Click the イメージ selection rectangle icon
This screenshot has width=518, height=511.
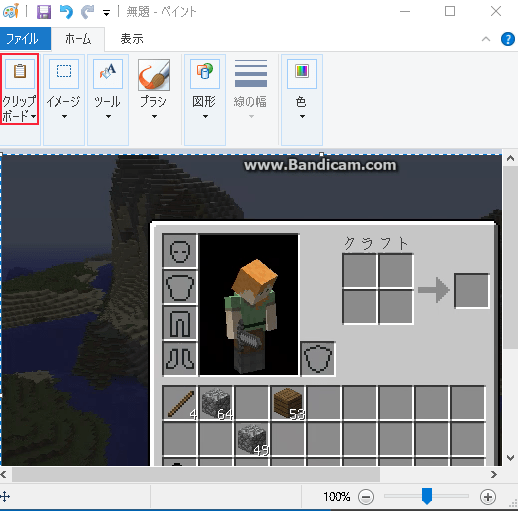64,71
